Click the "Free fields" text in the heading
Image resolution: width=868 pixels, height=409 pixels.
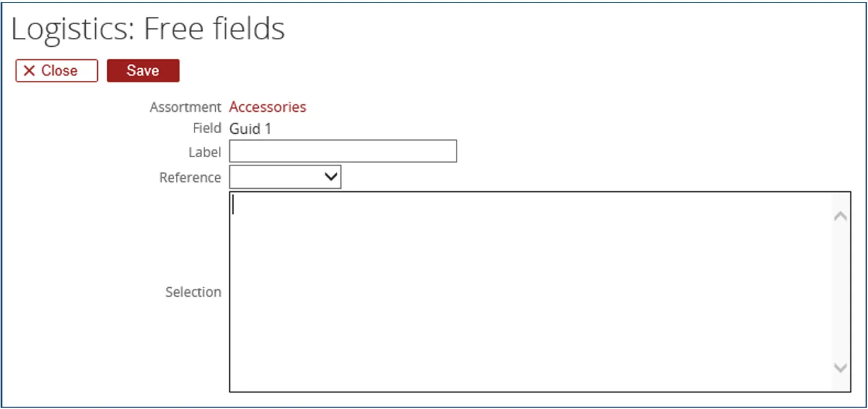click(215, 30)
